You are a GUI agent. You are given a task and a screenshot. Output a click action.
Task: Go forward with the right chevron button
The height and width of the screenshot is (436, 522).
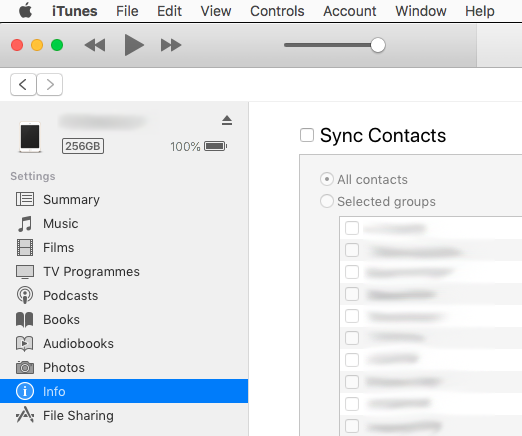coord(50,85)
